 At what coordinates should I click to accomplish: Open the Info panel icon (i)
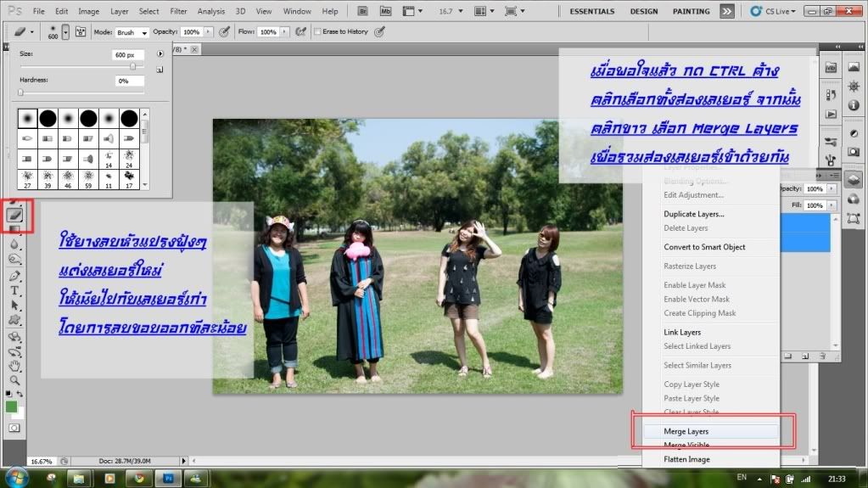[854, 105]
